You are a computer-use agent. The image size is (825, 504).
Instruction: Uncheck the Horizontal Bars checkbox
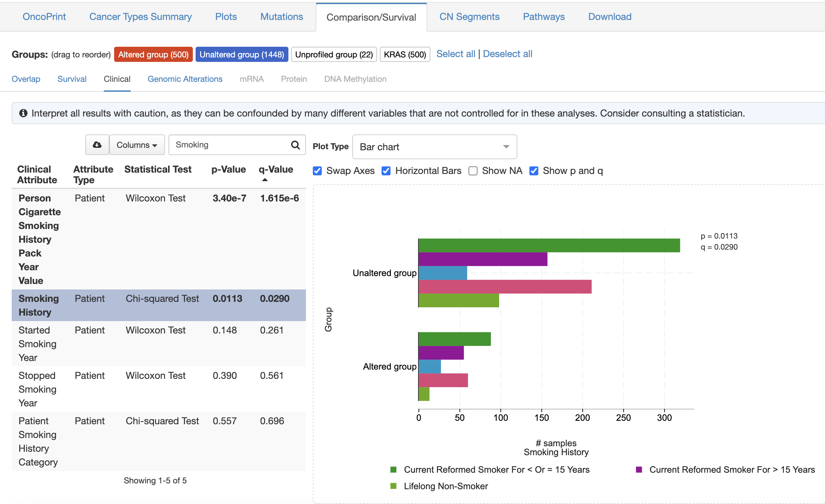386,171
